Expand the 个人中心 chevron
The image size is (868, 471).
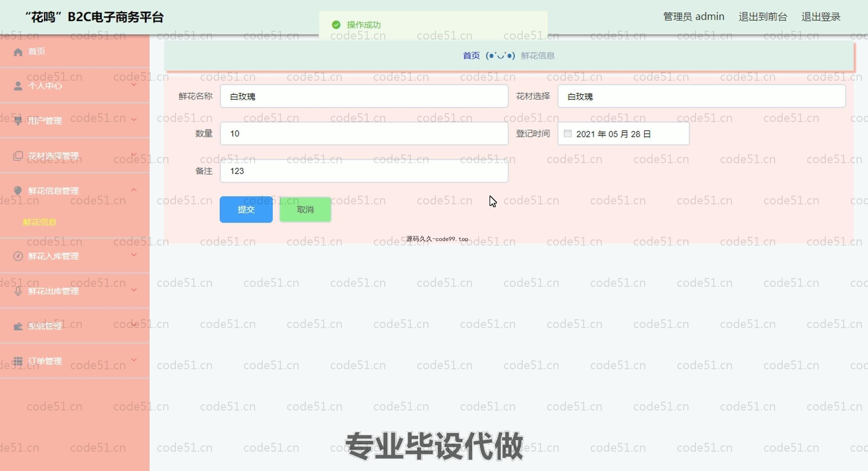click(x=134, y=85)
